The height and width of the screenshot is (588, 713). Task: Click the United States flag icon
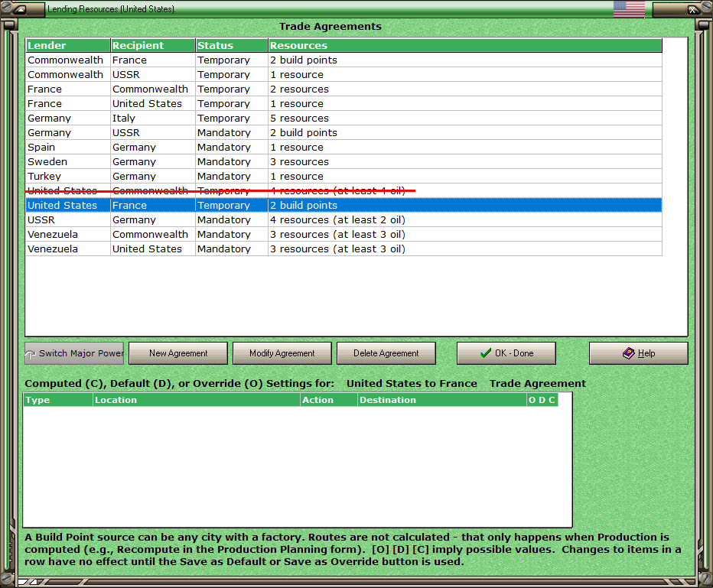(x=629, y=9)
